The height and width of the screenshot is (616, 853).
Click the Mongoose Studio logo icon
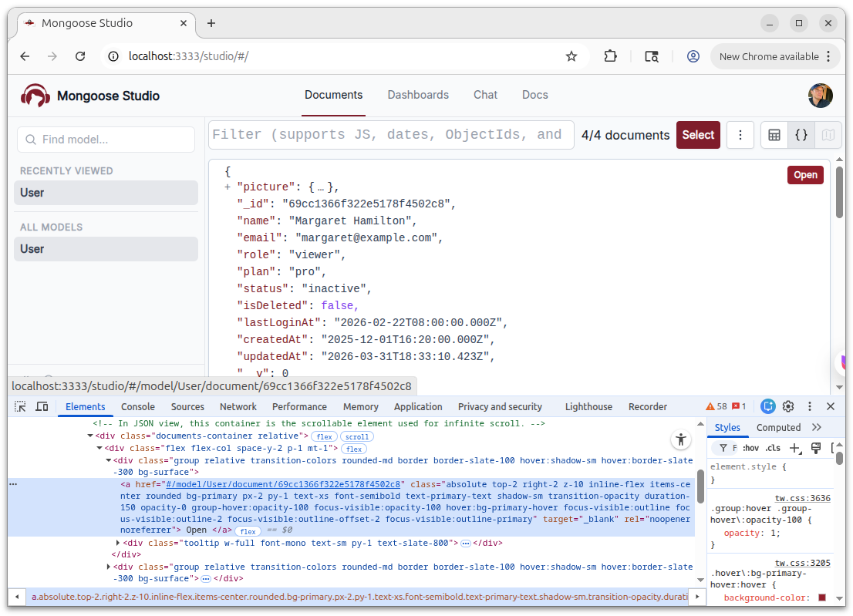pos(35,96)
